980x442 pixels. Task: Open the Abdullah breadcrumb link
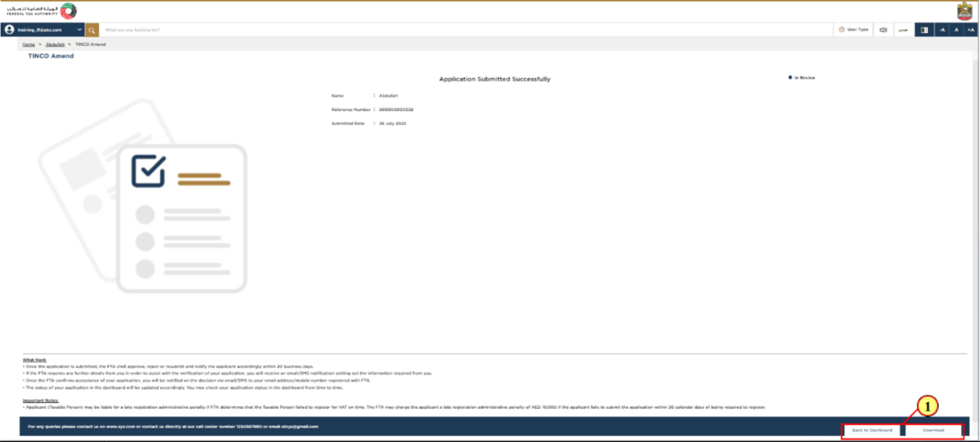(x=55, y=44)
